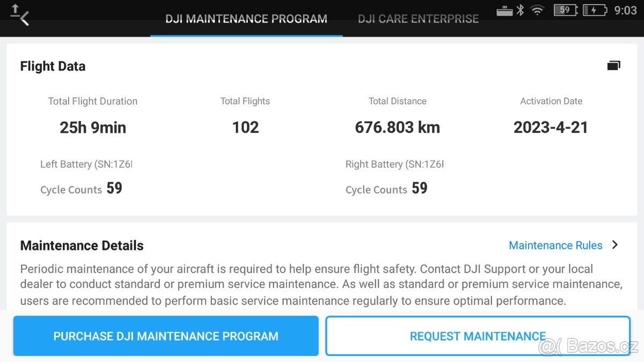
Task: Tap the battery level indicator showing 59
Action: 565,10
